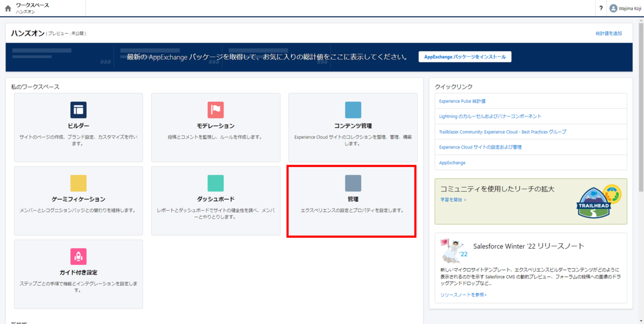Viewport: 644px width, 324px height.
Task: Open Trailblazer Community Best Practices グループ link
Action: (x=502, y=131)
